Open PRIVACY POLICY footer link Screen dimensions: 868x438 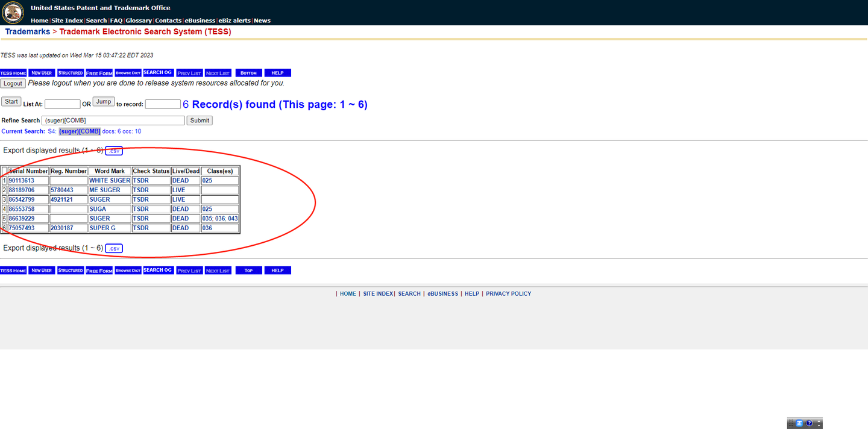tap(509, 294)
